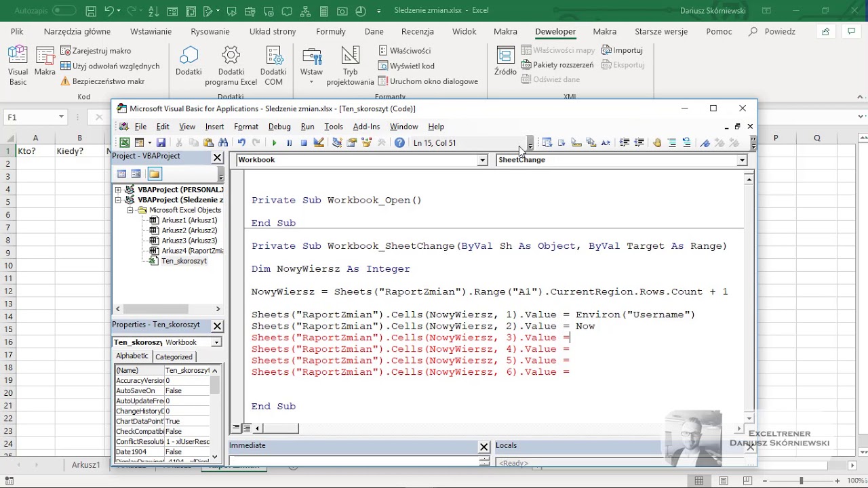Collapse Microsoft Excel Objects folder
This screenshot has height=488, width=868.
130,210
